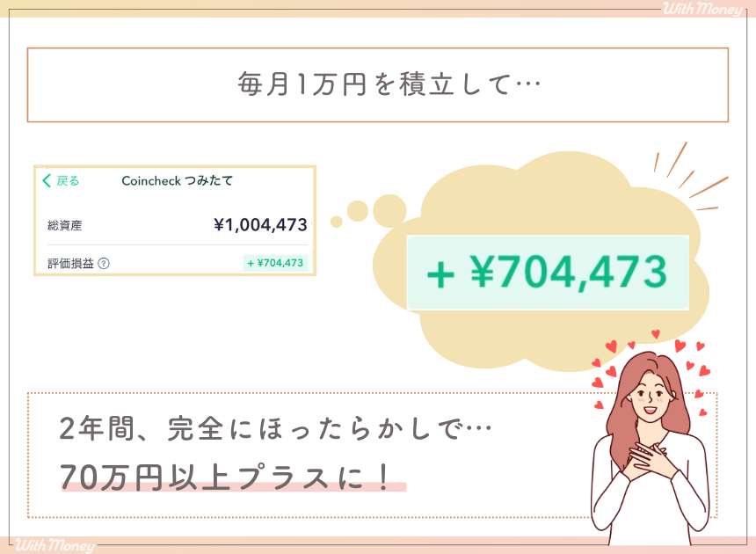756x554 pixels.
Task: Click the green back chevron icon
Action: point(47,181)
